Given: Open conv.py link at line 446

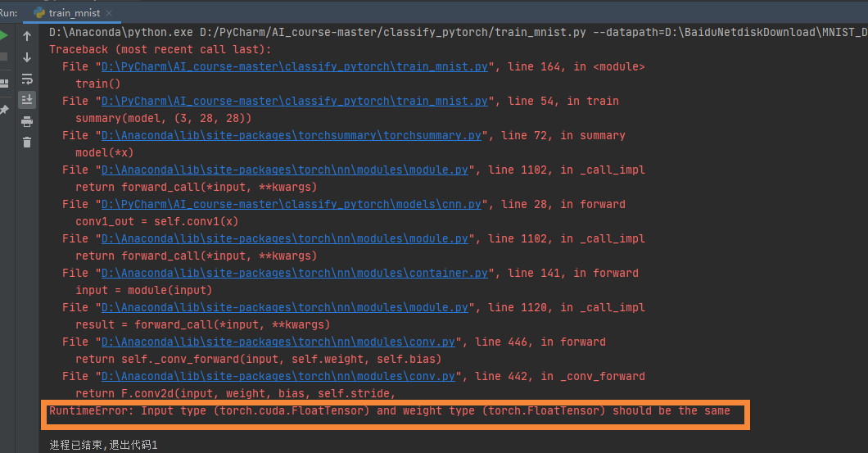Looking at the screenshot, I should tap(278, 342).
